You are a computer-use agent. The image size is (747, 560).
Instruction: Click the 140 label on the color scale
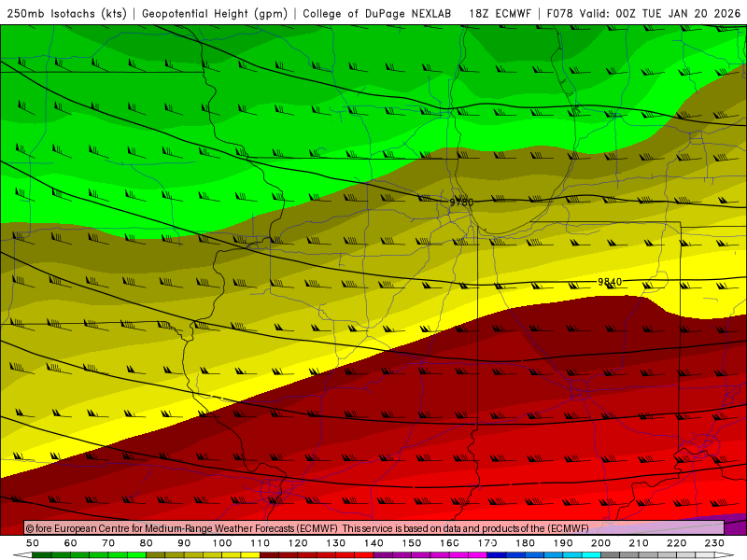pos(373,543)
